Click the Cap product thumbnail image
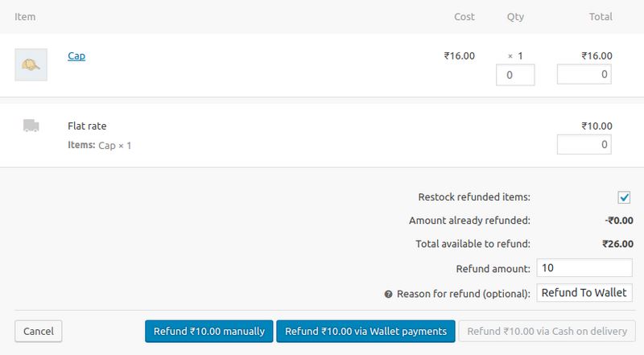Viewport: 644px width, 355px height. [x=31, y=65]
